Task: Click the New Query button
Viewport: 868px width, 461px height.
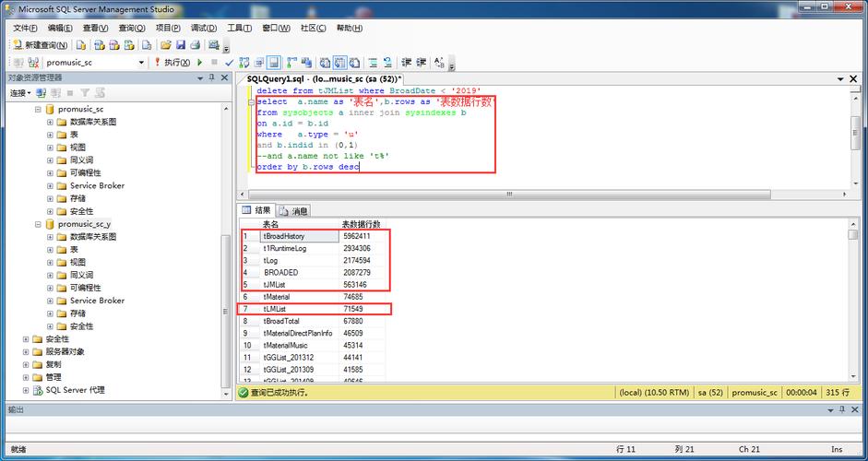Action: tap(41, 45)
